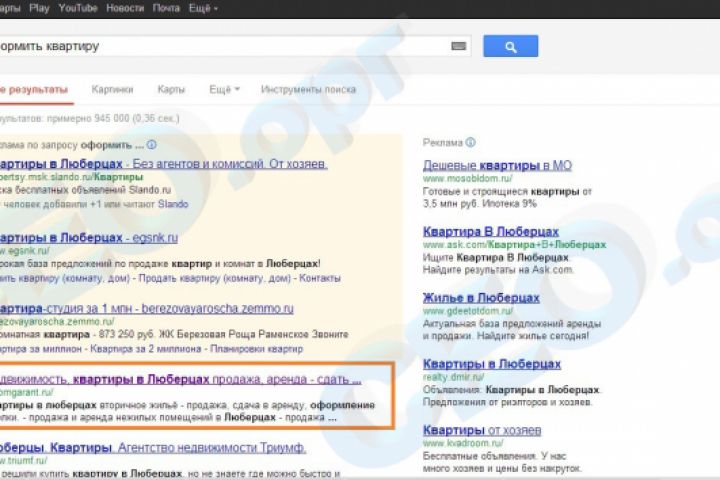
Task: Expand the Ещё dropdown under search box
Action: tap(224, 90)
